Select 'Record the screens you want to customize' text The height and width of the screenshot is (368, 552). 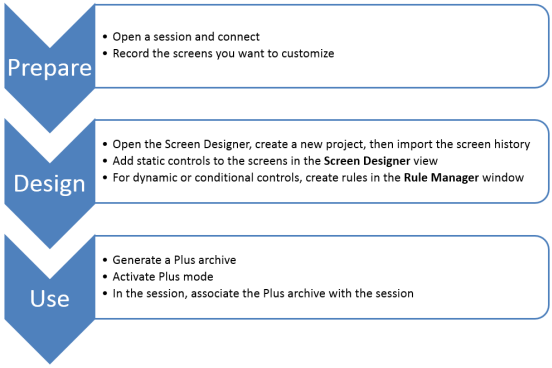pyautogui.click(x=223, y=54)
